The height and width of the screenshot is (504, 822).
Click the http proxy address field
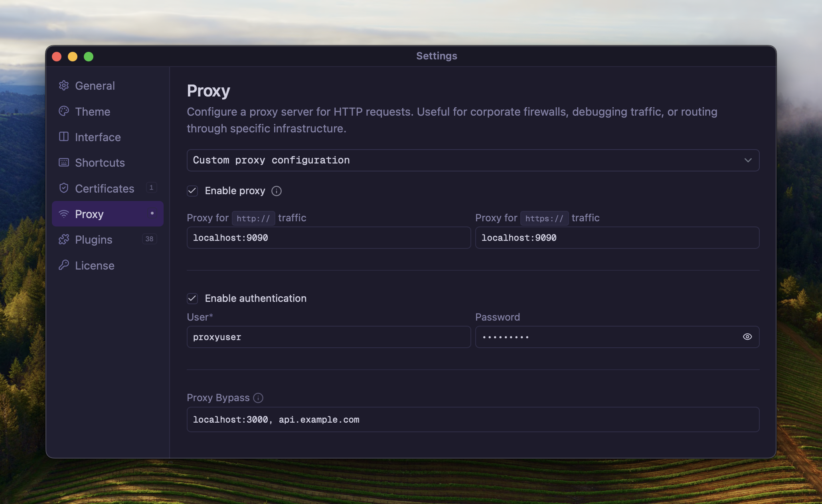coord(328,238)
